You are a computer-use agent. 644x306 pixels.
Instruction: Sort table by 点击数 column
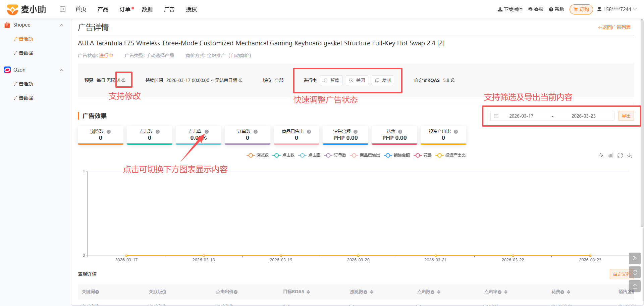439,292
